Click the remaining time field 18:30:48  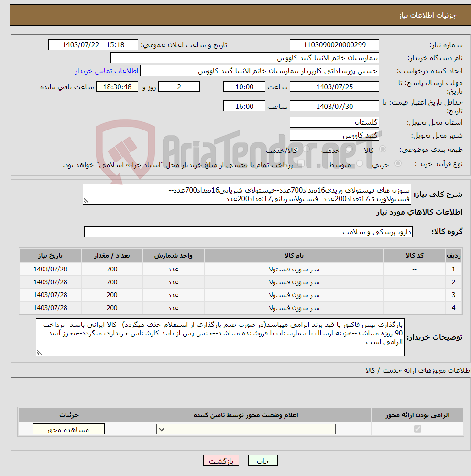point(117,87)
